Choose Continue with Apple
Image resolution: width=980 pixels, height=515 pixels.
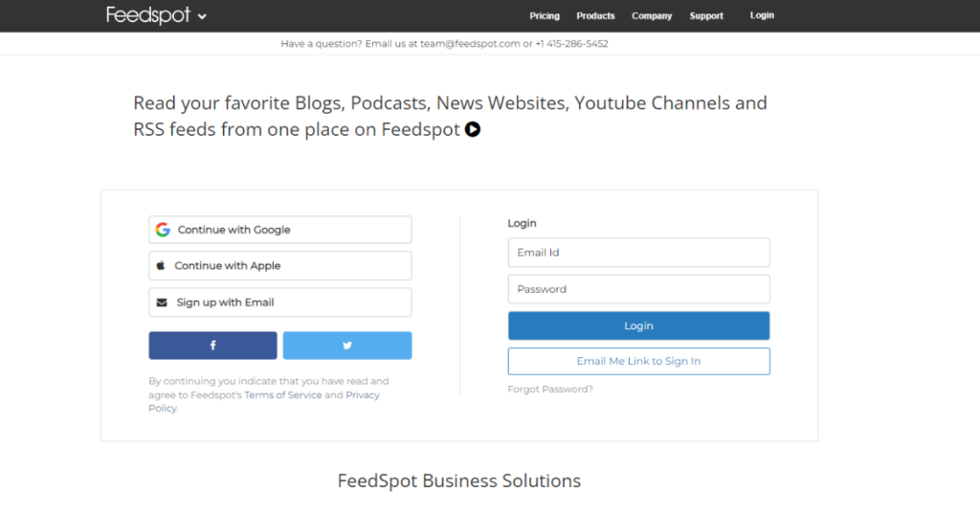click(x=280, y=265)
